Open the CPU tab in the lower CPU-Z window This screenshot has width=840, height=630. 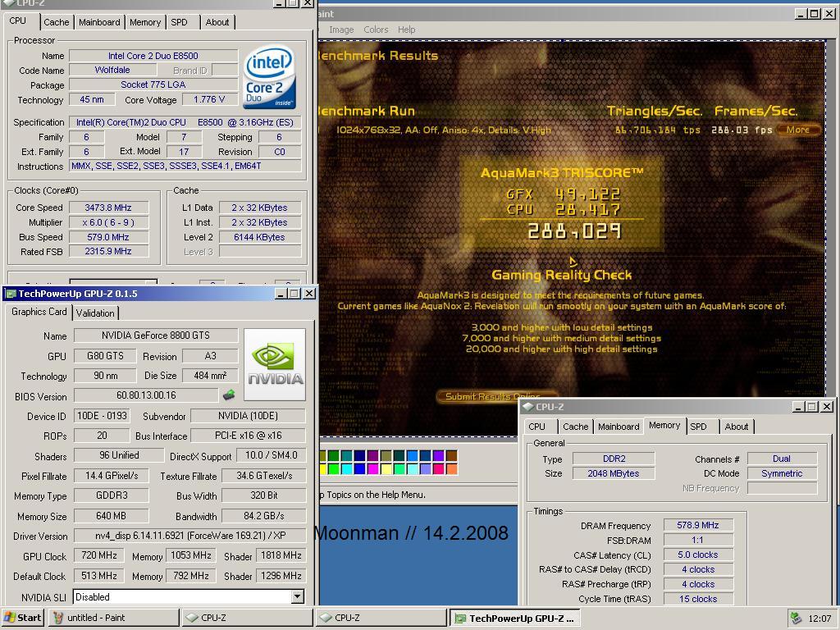536,427
